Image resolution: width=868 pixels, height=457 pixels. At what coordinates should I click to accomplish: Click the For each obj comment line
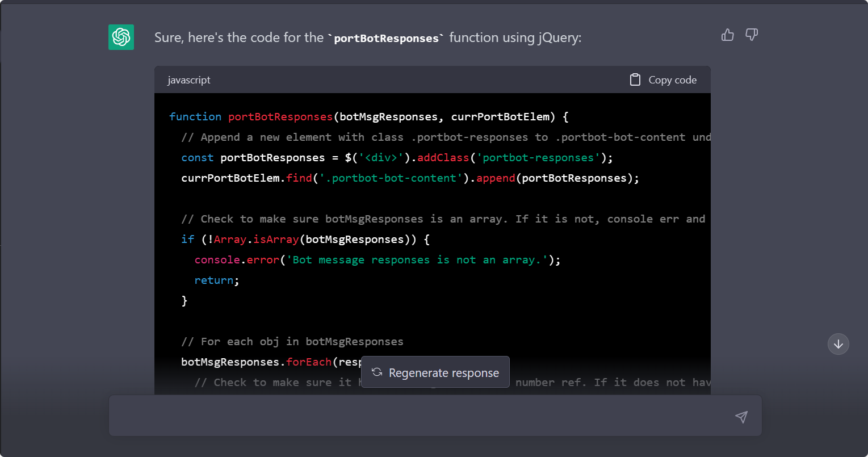pyautogui.click(x=292, y=341)
